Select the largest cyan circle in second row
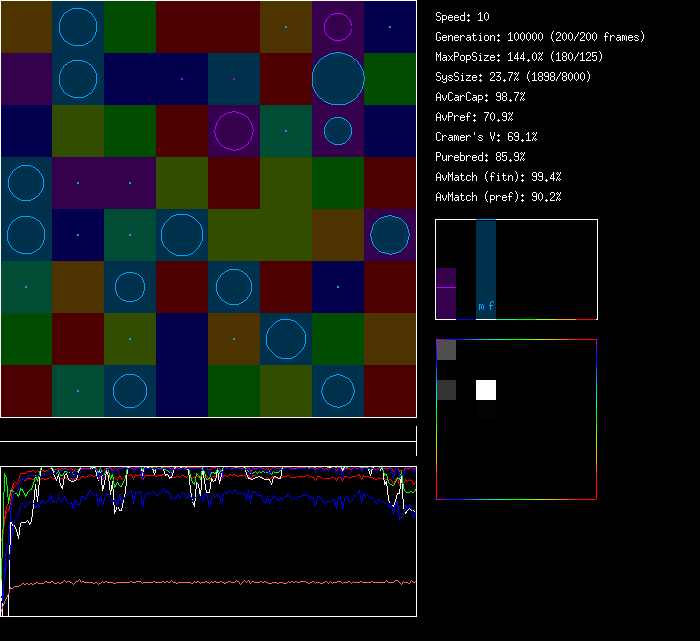Image resolution: width=700 pixels, height=641 pixels. (338, 79)
